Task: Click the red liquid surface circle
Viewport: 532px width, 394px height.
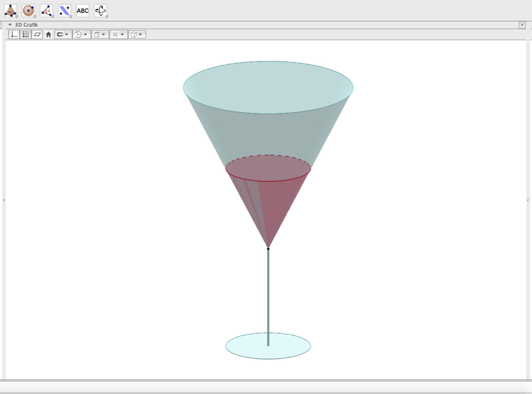Action: [x=268, y=168]
